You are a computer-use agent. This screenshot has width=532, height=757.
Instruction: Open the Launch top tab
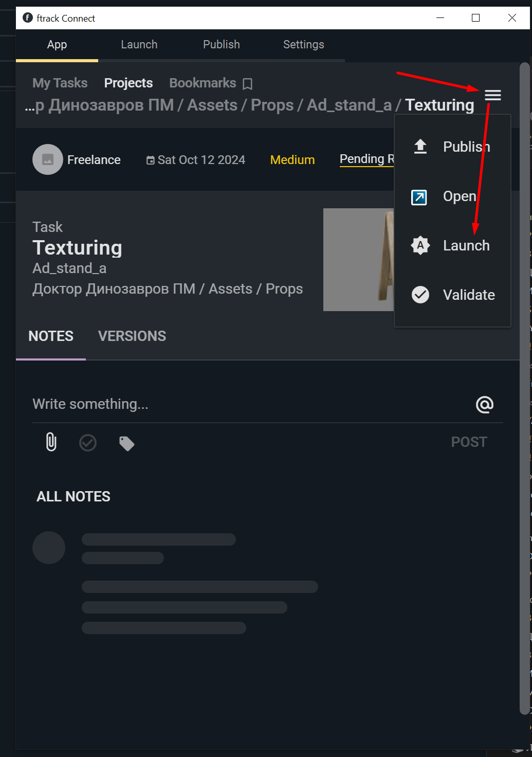(x=139, y=45)
